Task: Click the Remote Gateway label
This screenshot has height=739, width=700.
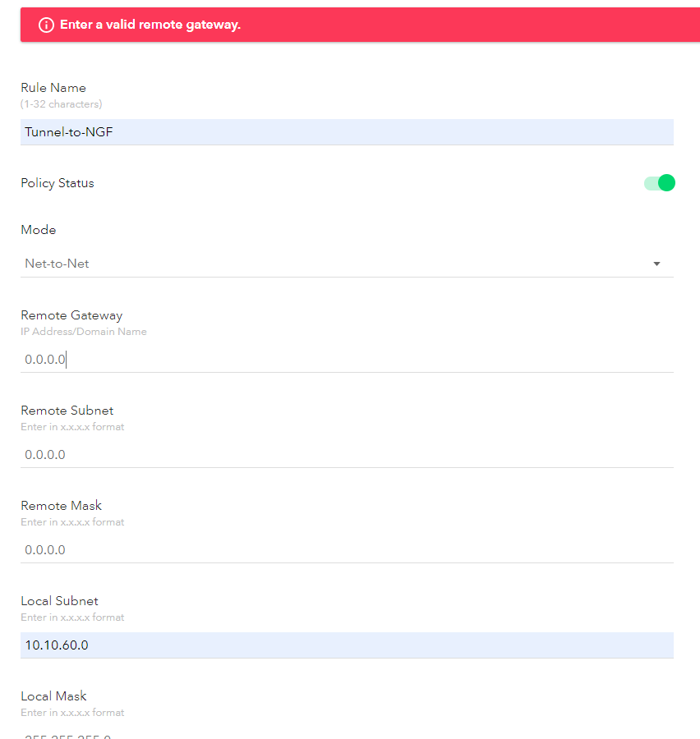Action: [x=71, y=315]
